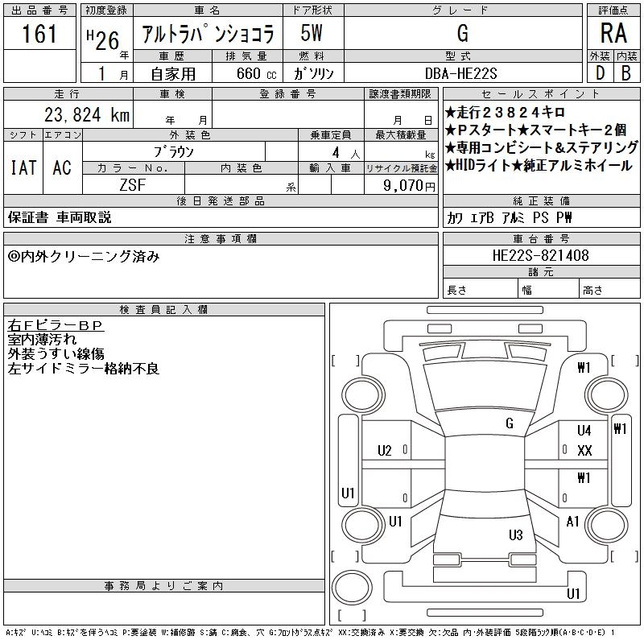644x644 pixels.
Task: Click the color code ZSF
Action: [133, 185]
